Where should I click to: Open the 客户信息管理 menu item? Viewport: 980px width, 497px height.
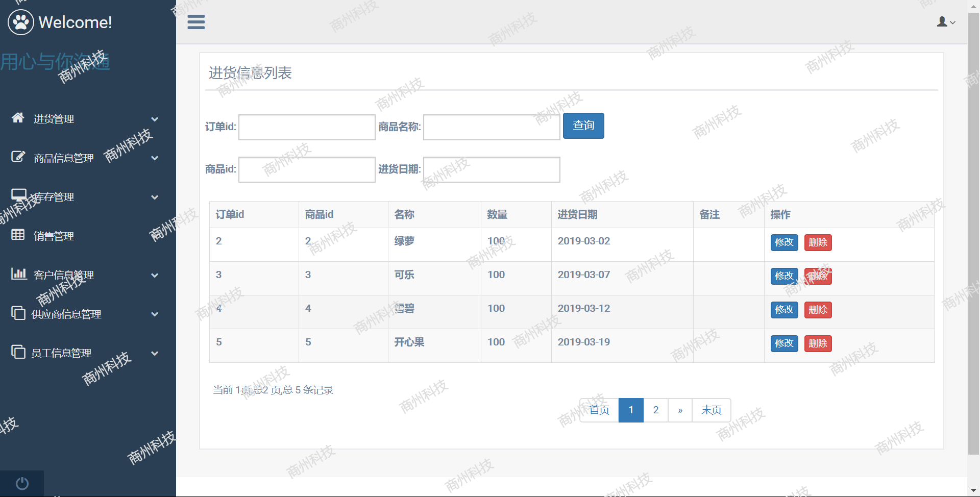coord(64,275)
